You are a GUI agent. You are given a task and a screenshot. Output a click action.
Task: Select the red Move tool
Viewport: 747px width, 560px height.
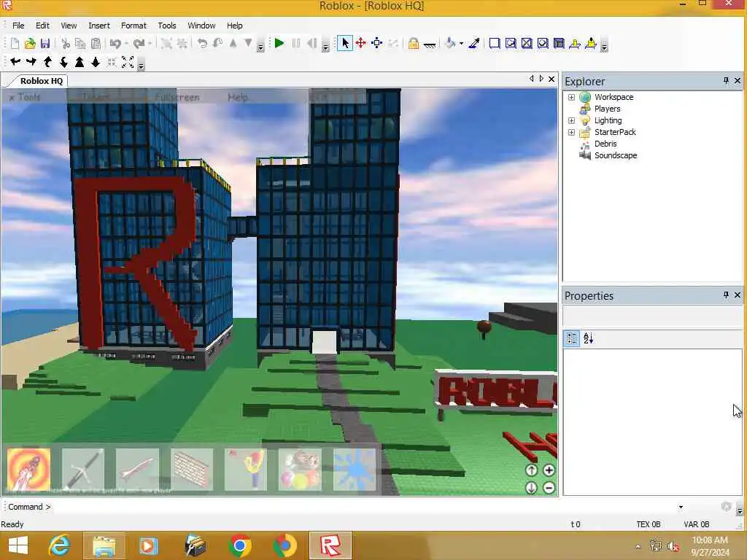coord(360,43)
